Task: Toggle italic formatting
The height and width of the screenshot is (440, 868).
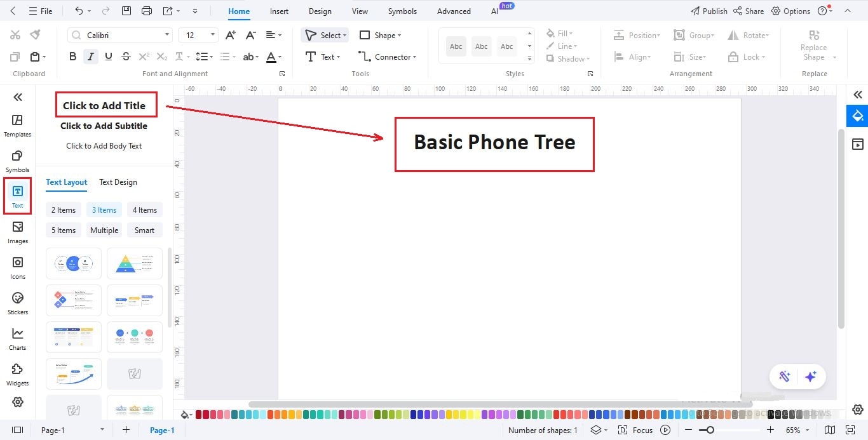Action: 91,57
